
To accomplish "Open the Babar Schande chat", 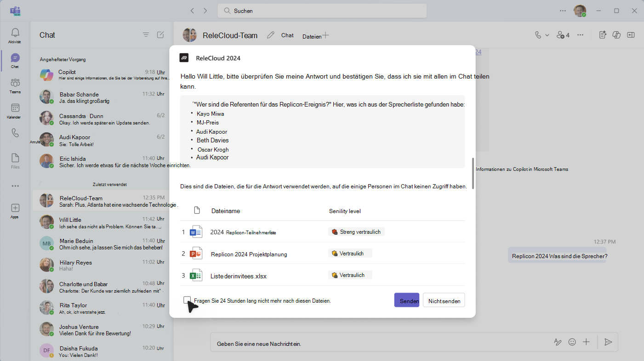I will [x=102, y=97].
